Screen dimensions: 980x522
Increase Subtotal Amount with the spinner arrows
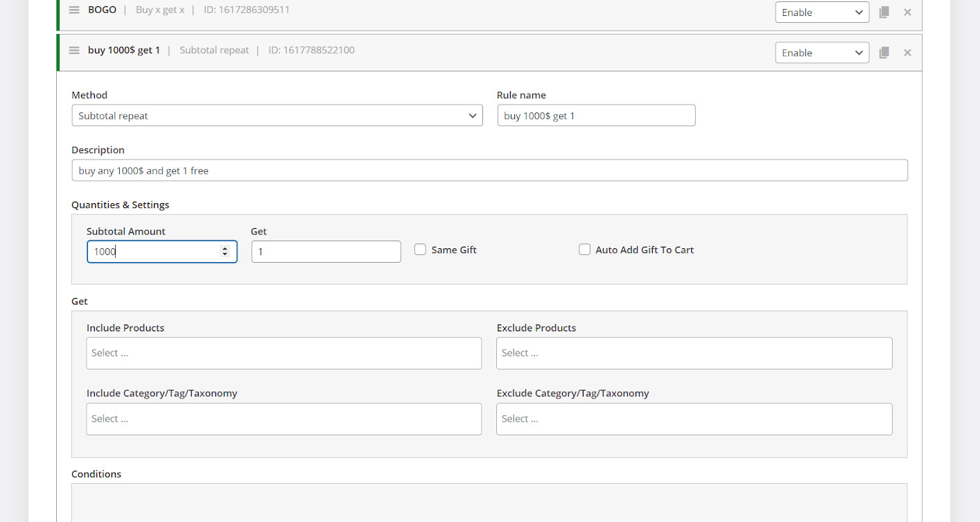pos(225,248)
